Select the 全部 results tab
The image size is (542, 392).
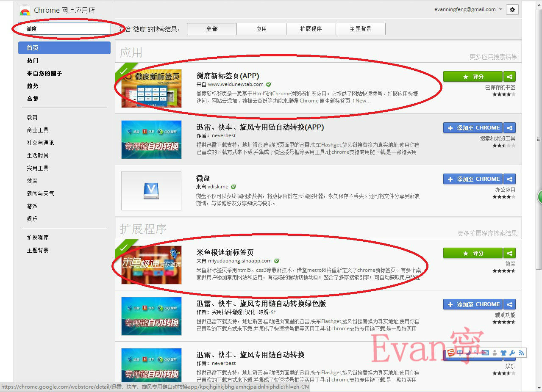[x=212, y=29]
